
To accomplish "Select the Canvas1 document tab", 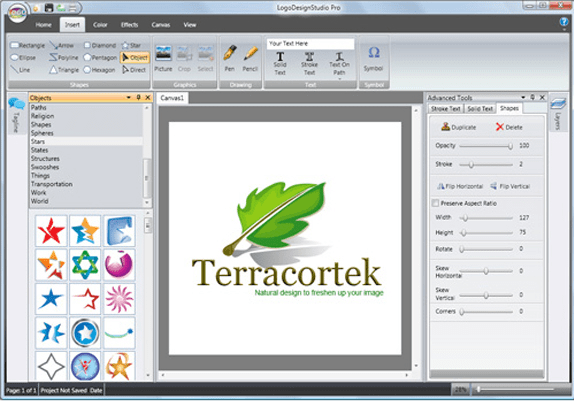I will point(172,98).
